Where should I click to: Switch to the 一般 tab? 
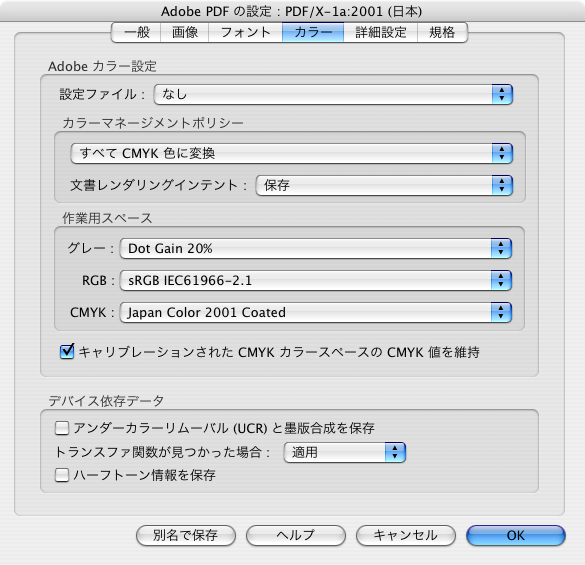136,32
